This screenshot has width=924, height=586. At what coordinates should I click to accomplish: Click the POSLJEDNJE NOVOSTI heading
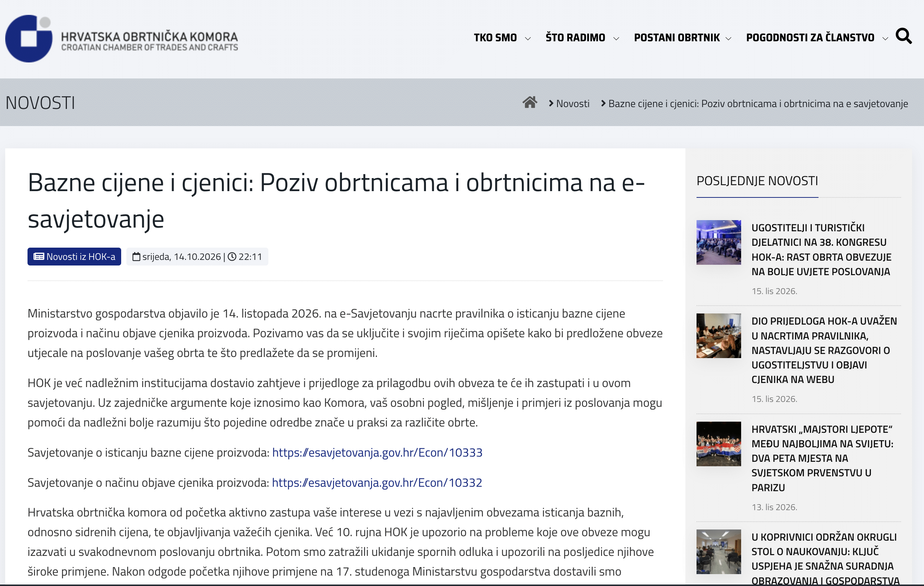757,181
